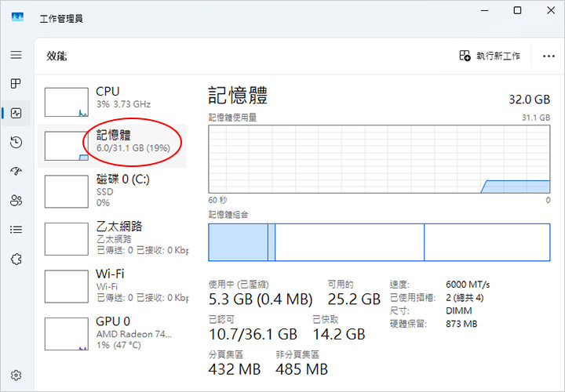565x392 pixels.
Task: Click the Task Manager app icon
Action: pyautogui.click(x=17, y=16)
